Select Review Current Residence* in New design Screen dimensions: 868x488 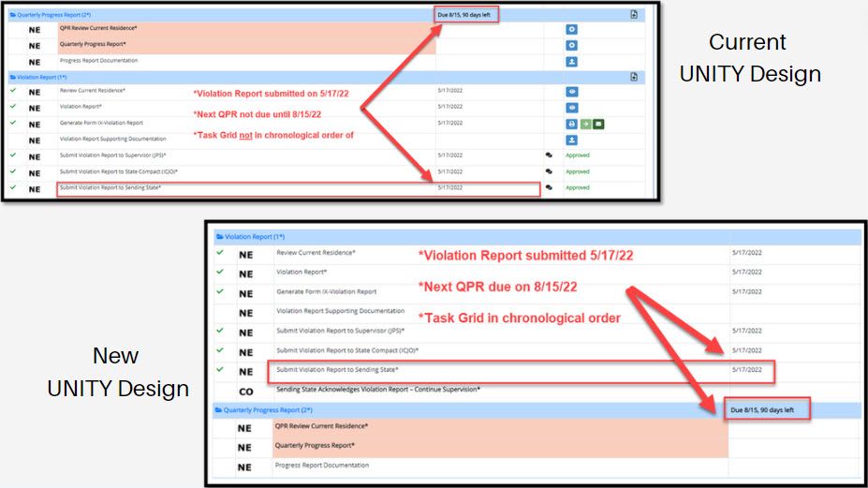pos(316,253)
